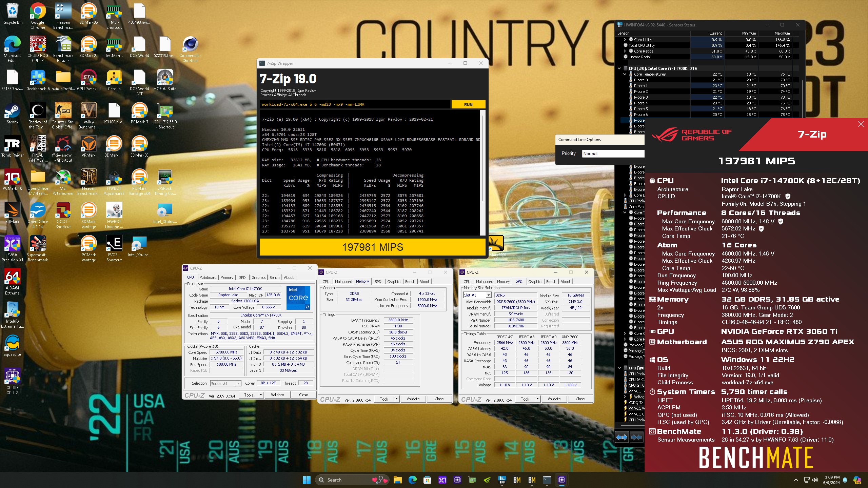Image resolution: width=868 pixels, height=488 pixels.
Task: Switch to Graphics tab in CPU-Z Memory window
Action: tap(394, 282)
